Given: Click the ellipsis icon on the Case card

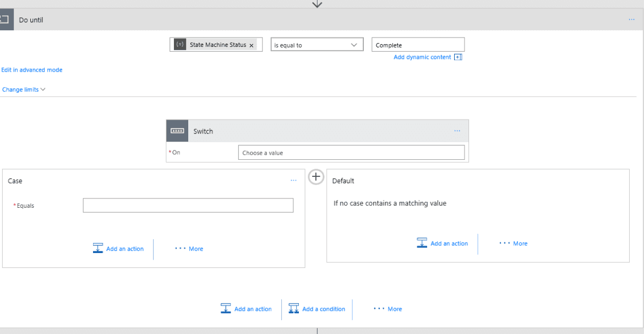Looking at the screenshot, I should coord(293,180).
